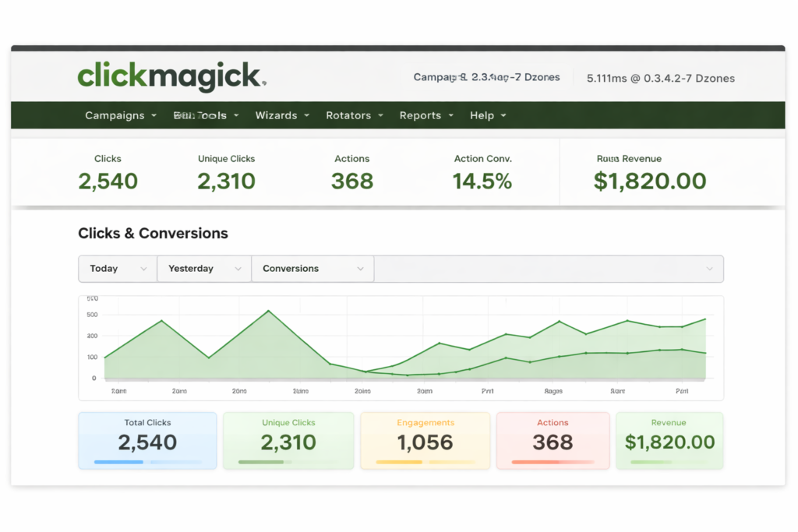This screenshot has height=532, width=798.
Task: Open the Total Clicks summary card
Action: pos(147,439)
